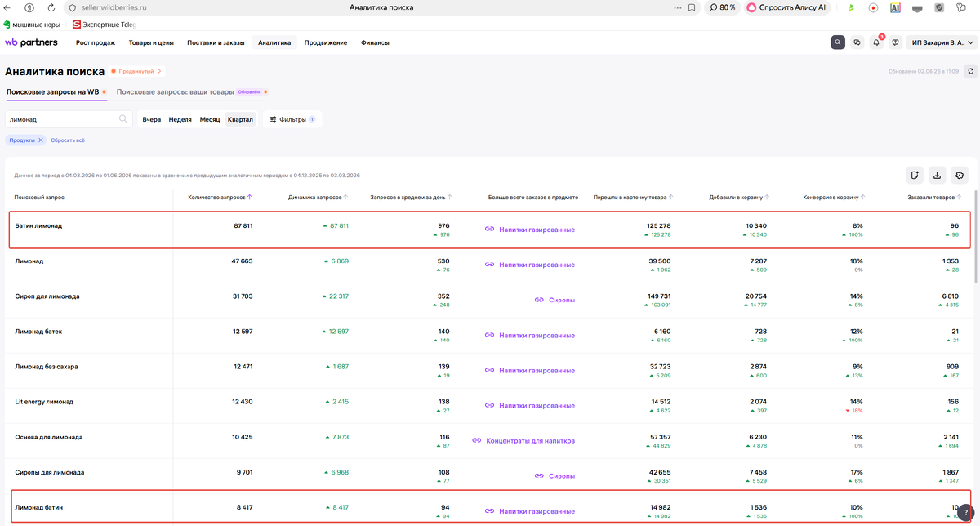Open the Фильтры panel
The image size is (980, 526).
coord(292,119)
